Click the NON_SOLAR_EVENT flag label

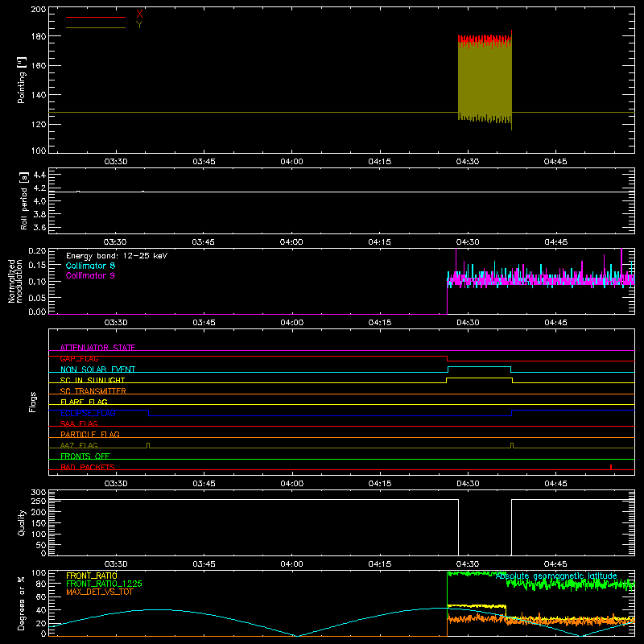pyautogui.click(x=97, y=369)
